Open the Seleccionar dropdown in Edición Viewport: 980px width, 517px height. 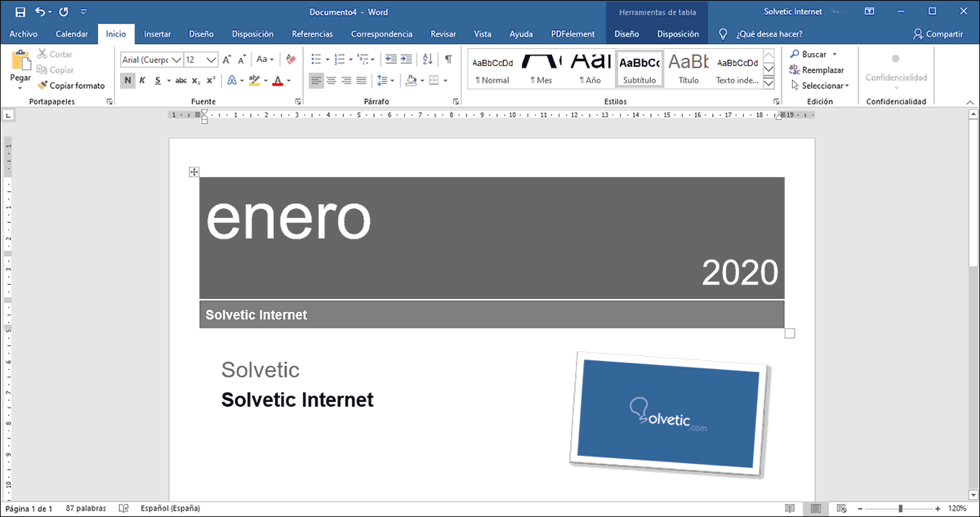click(819, 86)
